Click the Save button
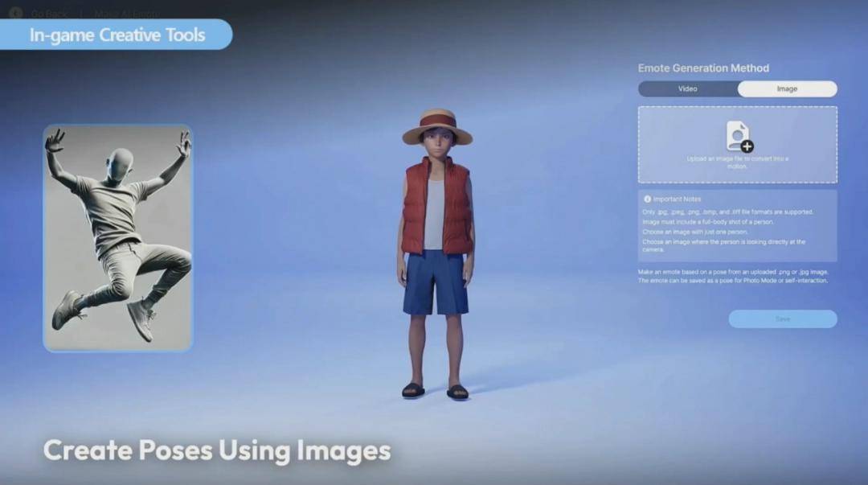The width and height of the screenshot is (868, 485). (x=783, y=319)
